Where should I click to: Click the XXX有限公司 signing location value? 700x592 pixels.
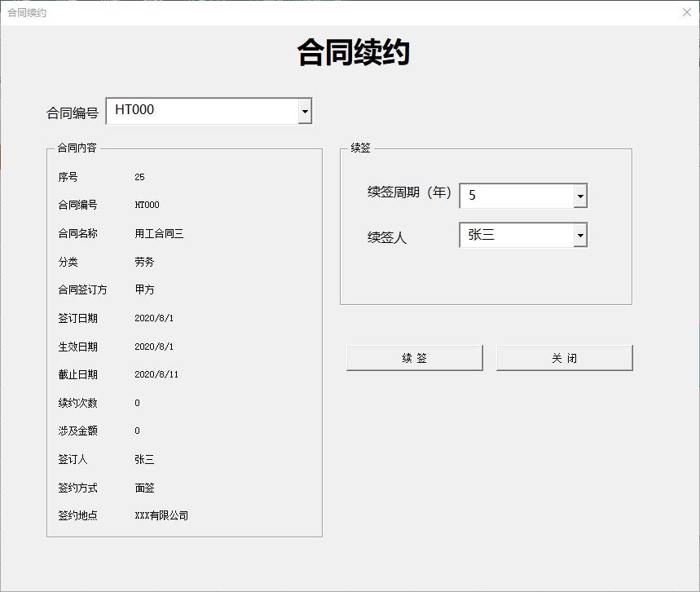pos(161,515)
